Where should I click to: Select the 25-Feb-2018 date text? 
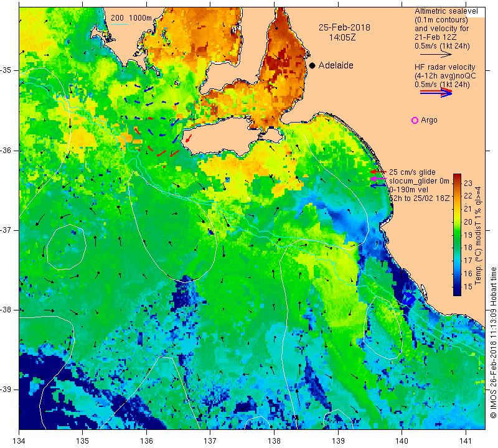coord(344,27)
